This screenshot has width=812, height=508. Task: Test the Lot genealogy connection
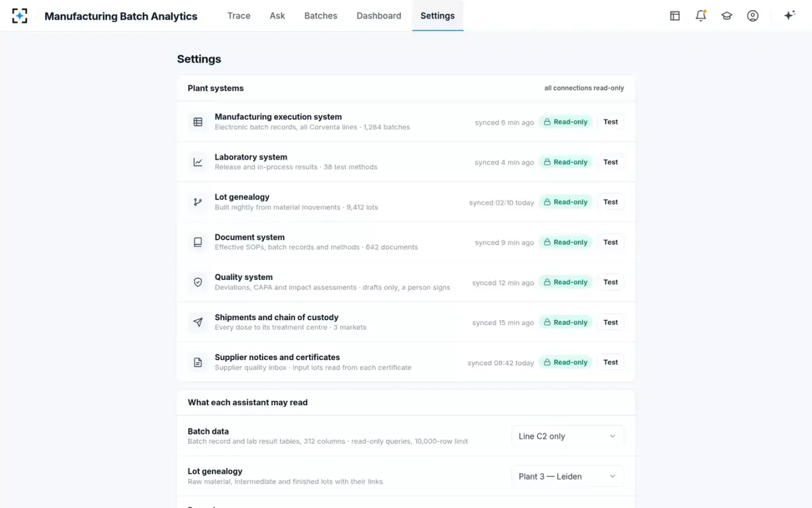tap(611, 202)
